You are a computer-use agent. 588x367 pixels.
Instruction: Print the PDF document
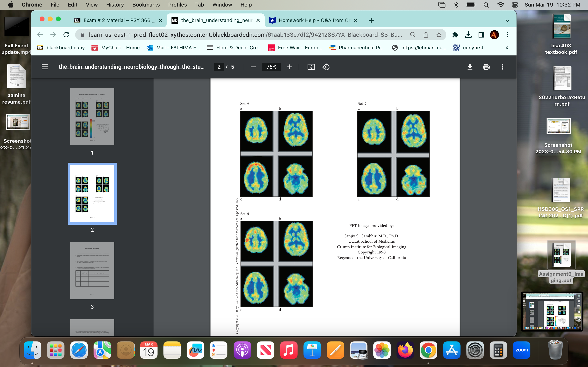[x=486, y=67]
